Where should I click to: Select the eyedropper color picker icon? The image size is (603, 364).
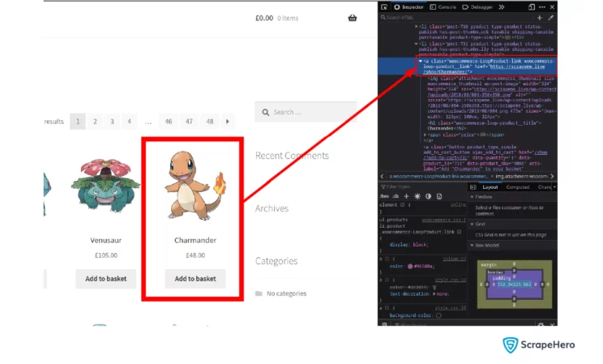tap(550, 18)
